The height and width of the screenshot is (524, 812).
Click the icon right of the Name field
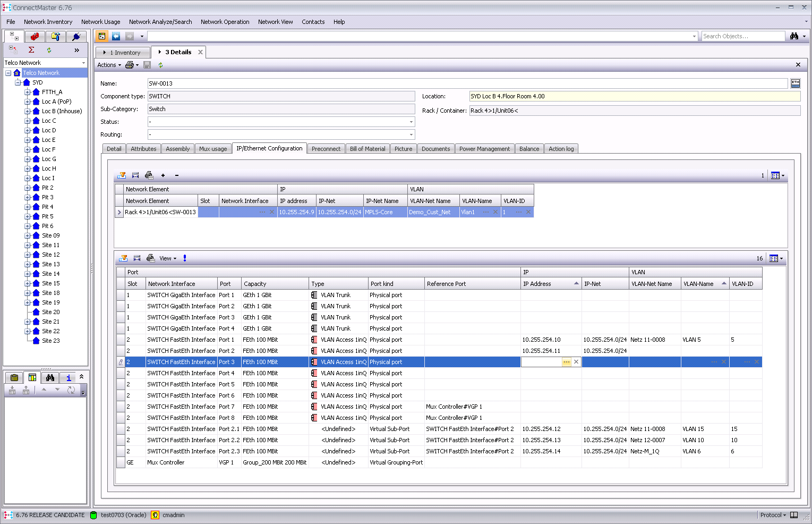(795, 83)
